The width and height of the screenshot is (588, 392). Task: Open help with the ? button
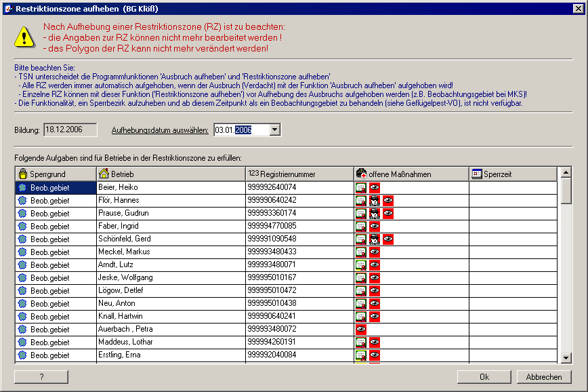click(41, 377)
